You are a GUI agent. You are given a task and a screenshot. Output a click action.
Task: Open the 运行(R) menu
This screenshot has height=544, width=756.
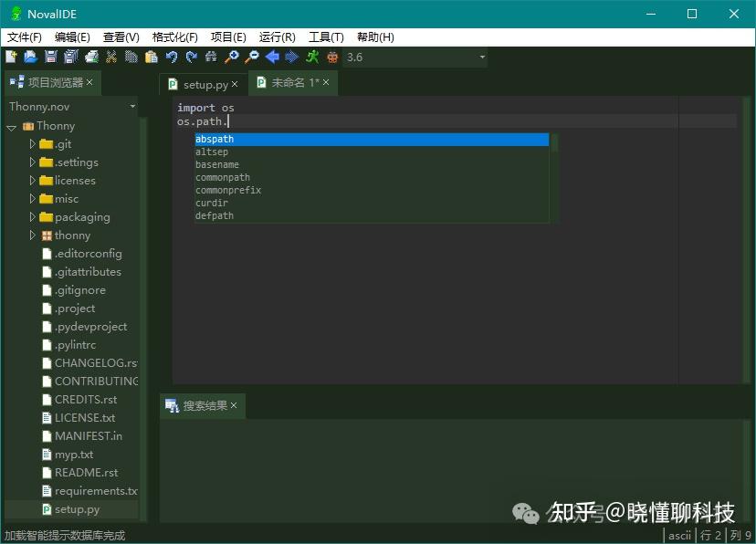[x=277, y=37]
